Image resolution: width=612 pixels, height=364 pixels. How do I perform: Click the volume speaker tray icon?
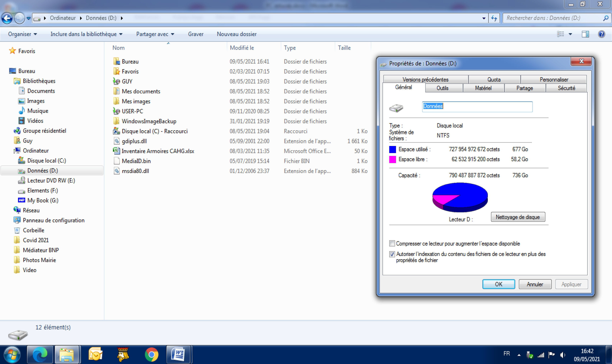pos(563,355)
